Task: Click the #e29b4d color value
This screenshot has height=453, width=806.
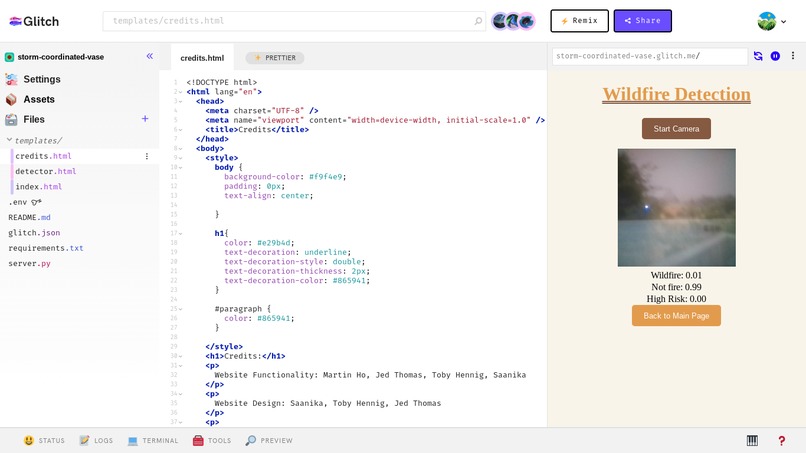Action: point(274,243)
